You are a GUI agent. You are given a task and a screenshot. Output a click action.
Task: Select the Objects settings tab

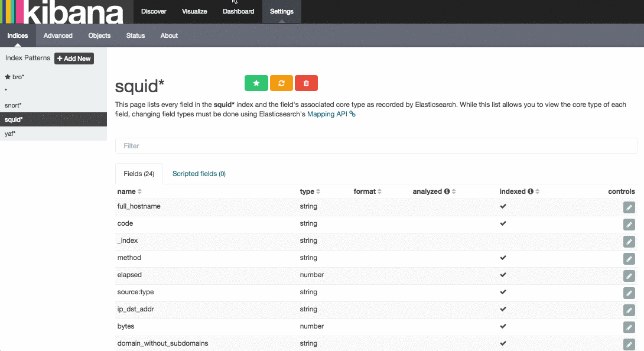pos(99,36)
